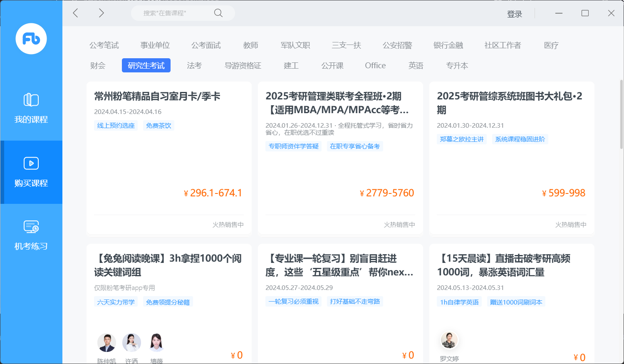Click the vertical scrollbar thumb
Image resolution: width=624 pixels, height=364 pixels.
tap(622, 114)
